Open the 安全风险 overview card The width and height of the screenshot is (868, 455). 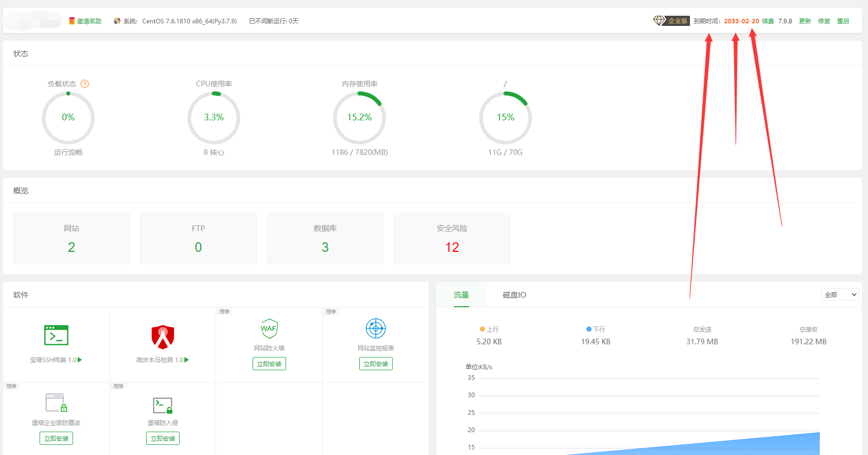pos(452,239)
